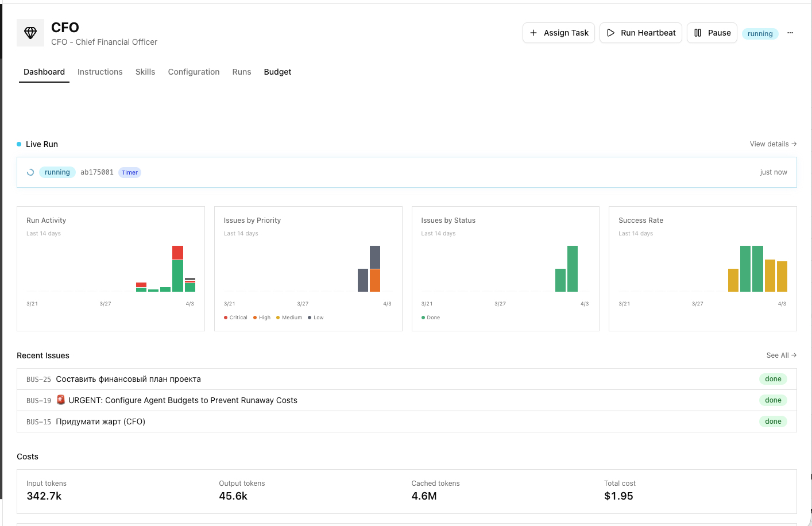812x526 pixels.
Task: Toggle the done badge on BUS-25
Action: [773, 379]
